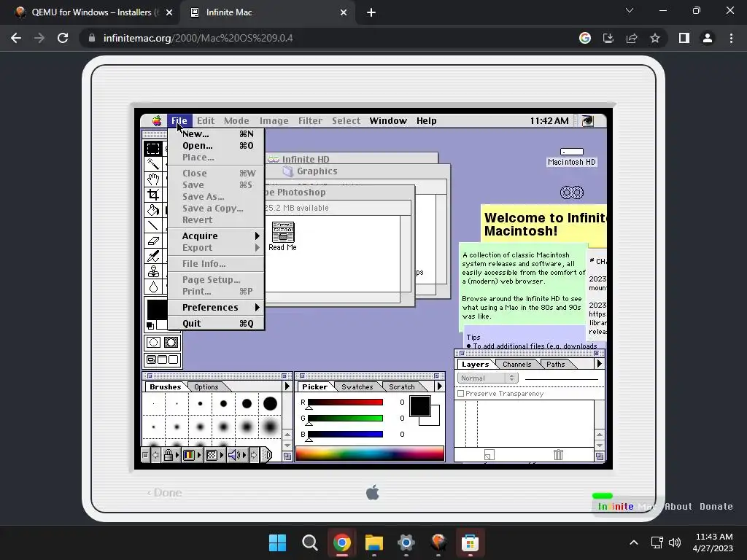The height and width of the screenshot is (560, 747).
Task: Choose Quit from File menu
Action: coord(216,323)
